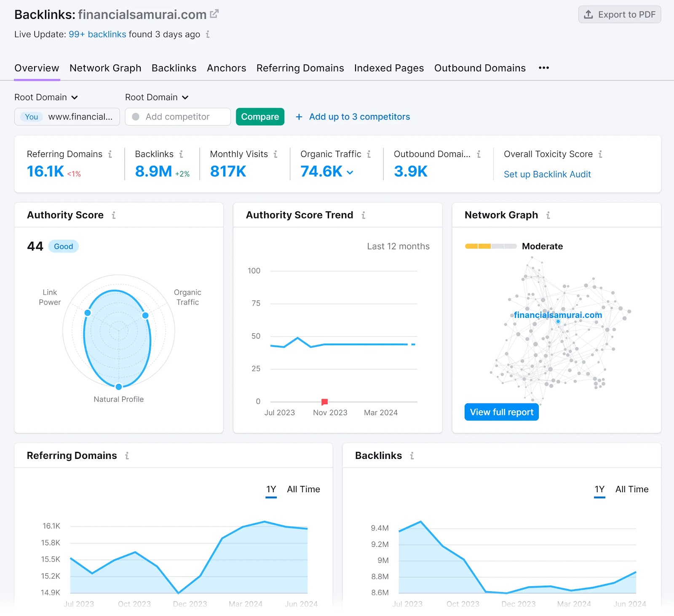
Task: Open the Indexed Pages tab
Action: [x=388, y=68]
